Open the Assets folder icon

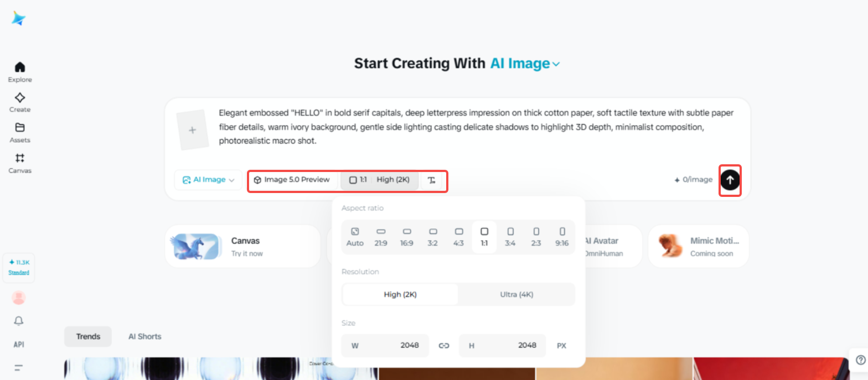[x=20, y=128]
